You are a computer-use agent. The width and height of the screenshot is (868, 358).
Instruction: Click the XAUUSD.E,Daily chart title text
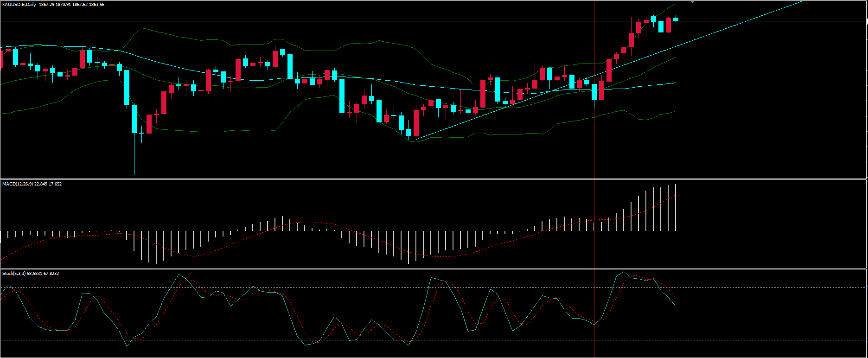[x=19, y=5]
